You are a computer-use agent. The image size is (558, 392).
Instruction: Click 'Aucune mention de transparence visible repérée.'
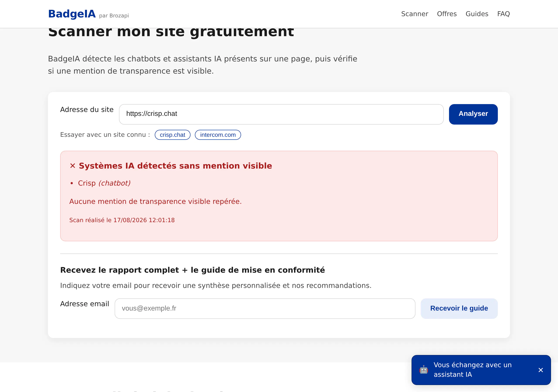[155, 201]
